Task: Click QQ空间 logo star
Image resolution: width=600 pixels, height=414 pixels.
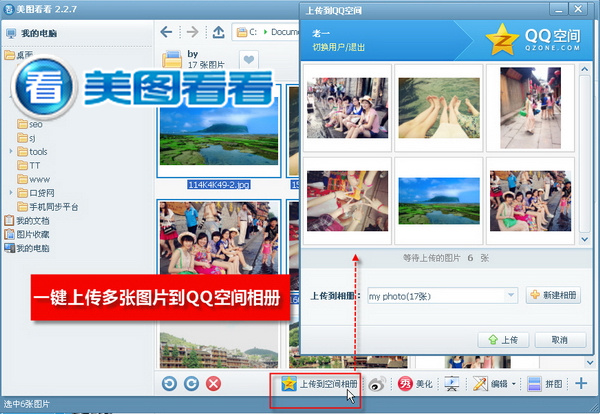Action: [502, 39]
